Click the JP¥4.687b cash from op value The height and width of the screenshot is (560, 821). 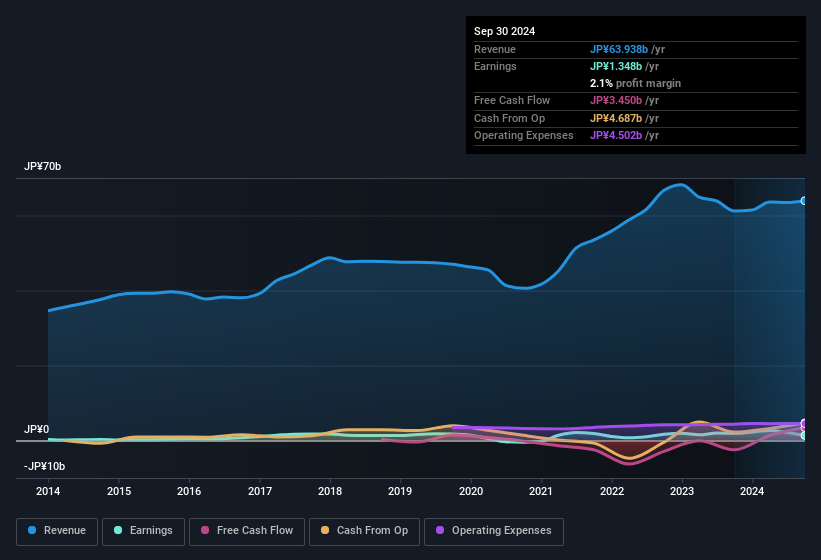[x=616, y=118]
